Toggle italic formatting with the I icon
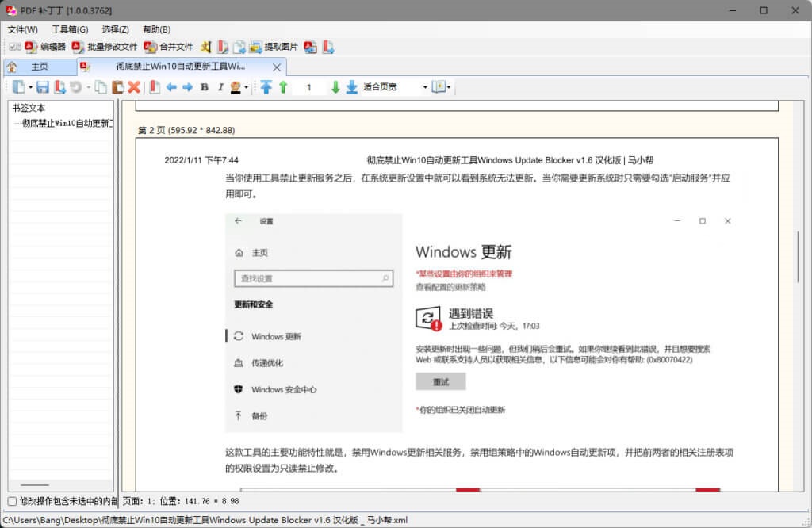Image resolution: width=812 pixels, height=528 pixels. click(220, 87)
